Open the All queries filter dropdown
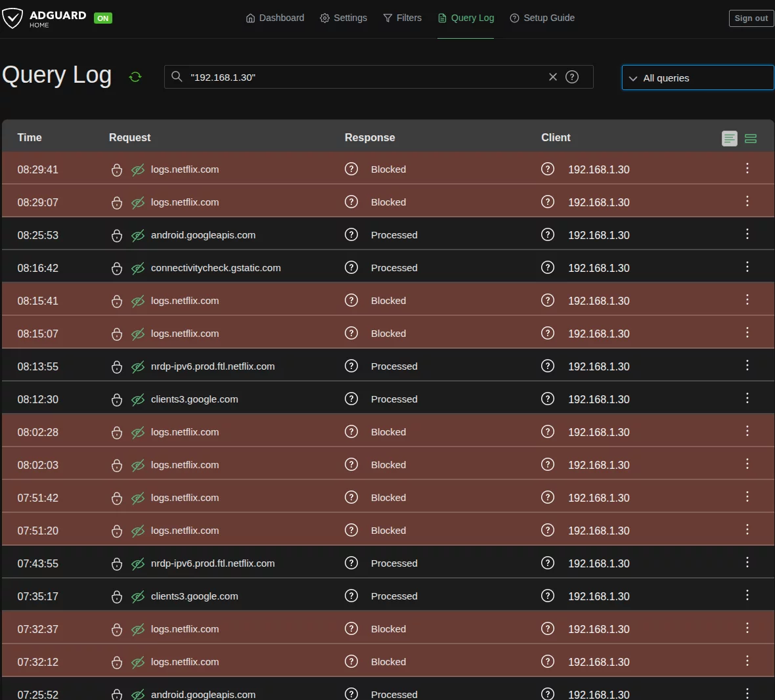The image size is (775, 700). (x=697, y=77)
